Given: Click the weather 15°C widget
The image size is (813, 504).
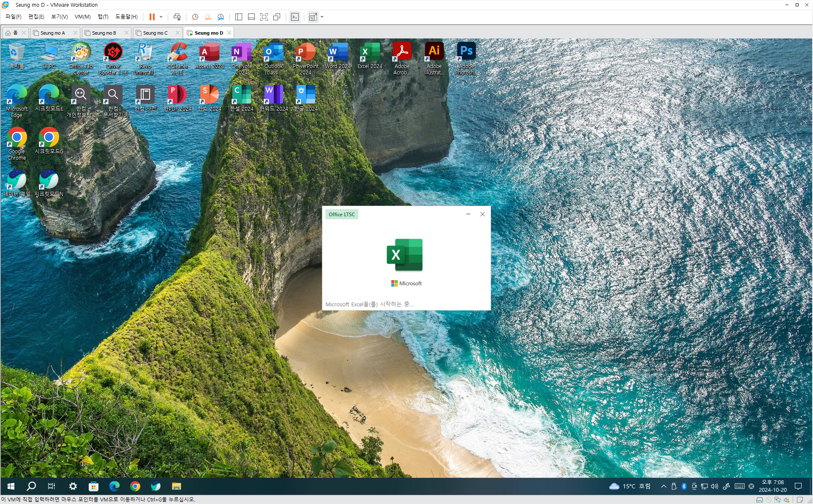Looking at the screenshot, I should (x=630, y=486).
